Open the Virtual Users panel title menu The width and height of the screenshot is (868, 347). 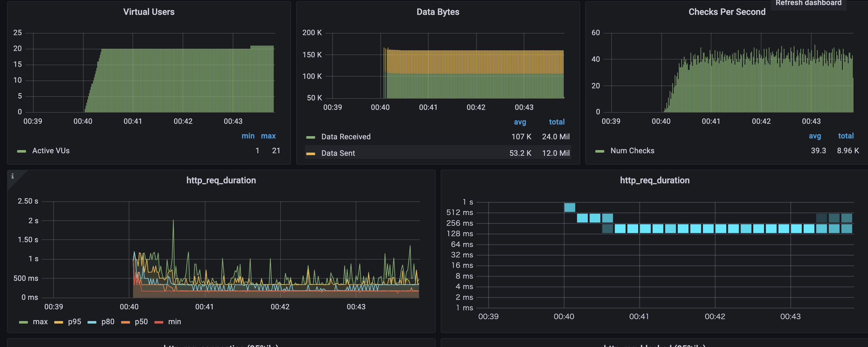pyautogui.click(x=149, y=12)
